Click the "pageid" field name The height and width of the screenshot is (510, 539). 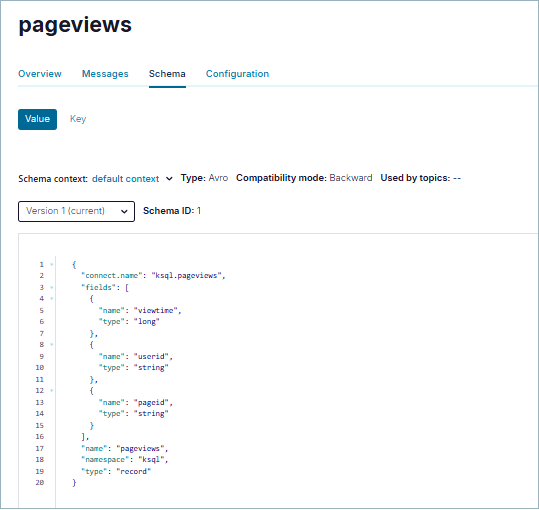pos(152,402)
